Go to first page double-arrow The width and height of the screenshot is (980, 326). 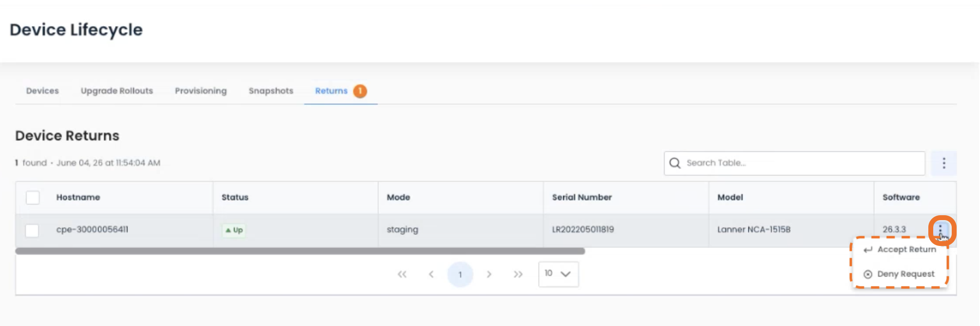point(402,274)
